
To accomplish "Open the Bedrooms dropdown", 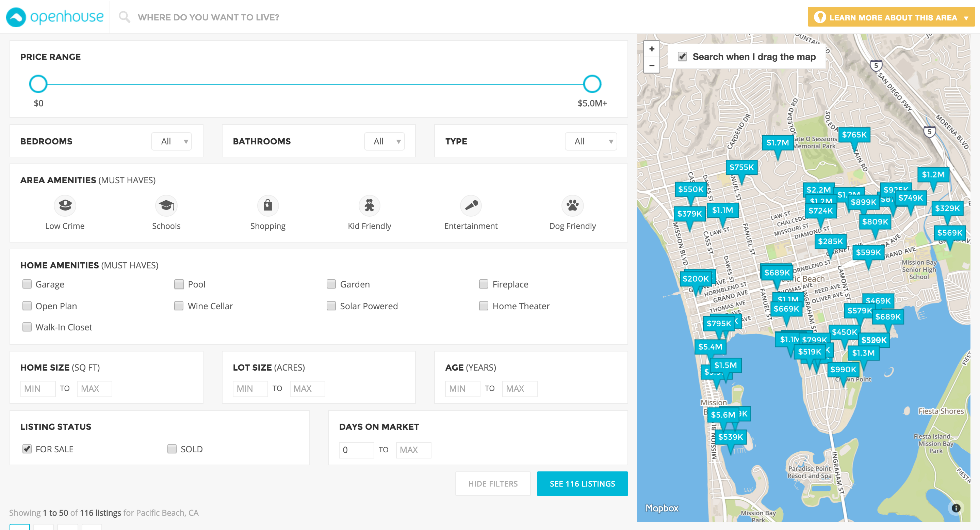I will pyautogui.click(x=171, y=141).
